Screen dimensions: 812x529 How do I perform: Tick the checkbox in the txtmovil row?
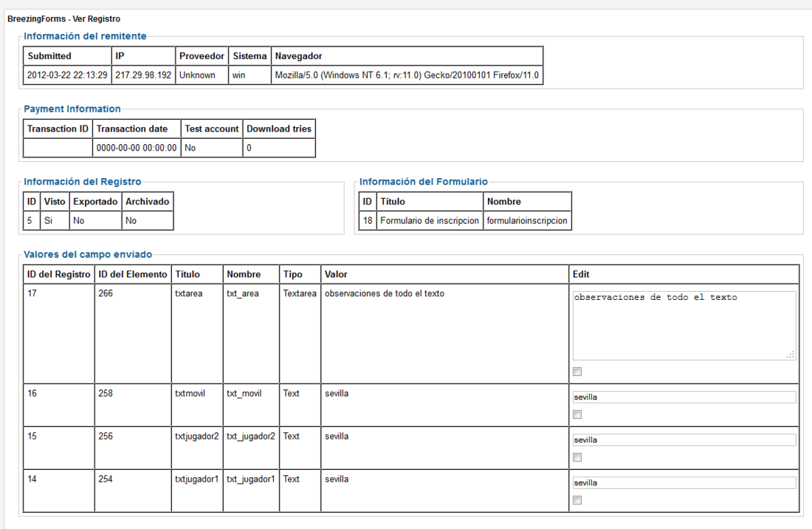tap(577, 414)
